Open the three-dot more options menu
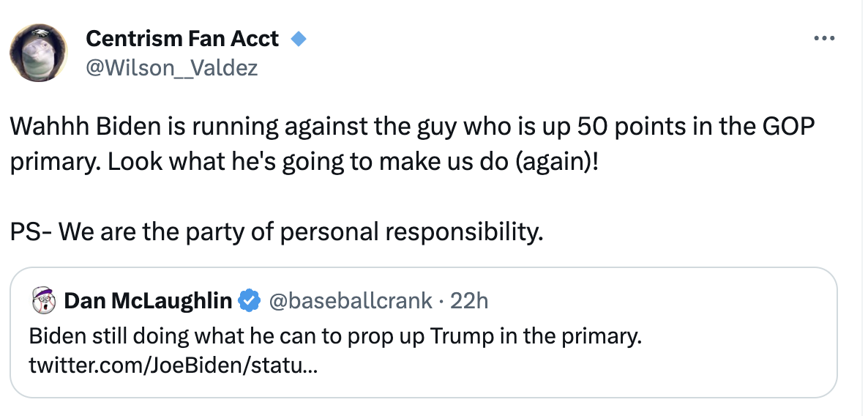This screenshot has height=416, width=868. [x=824, y=38]
